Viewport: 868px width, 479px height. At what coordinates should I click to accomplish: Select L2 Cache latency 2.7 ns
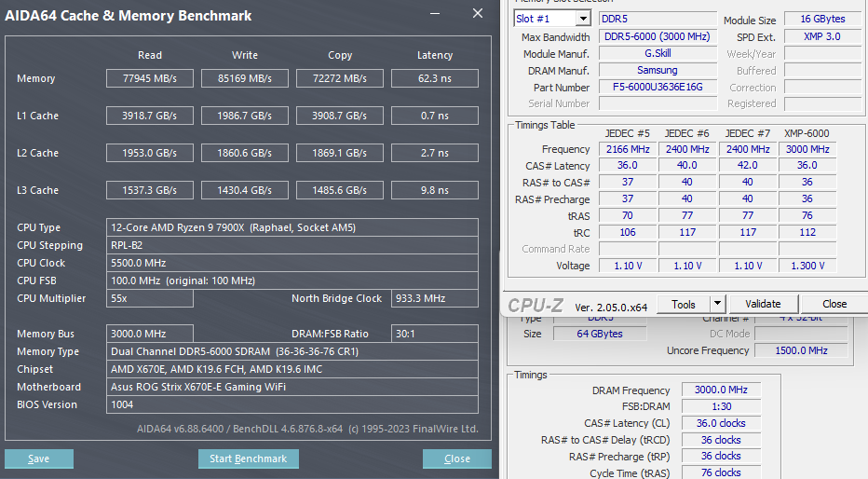(x=435, y=153)
